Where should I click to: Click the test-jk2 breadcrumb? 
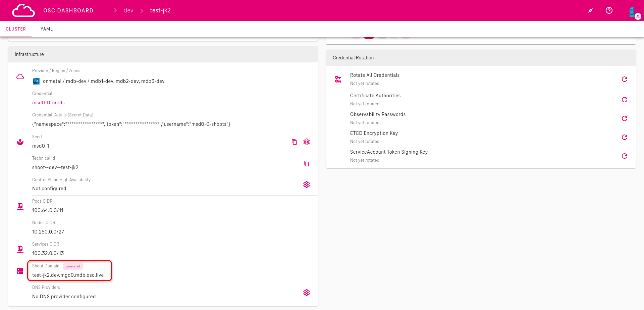[160, 10]
